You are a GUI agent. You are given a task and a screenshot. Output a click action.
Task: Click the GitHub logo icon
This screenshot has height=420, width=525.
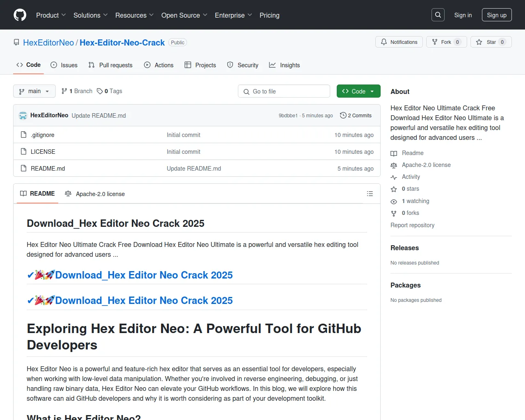pos(20,15)
